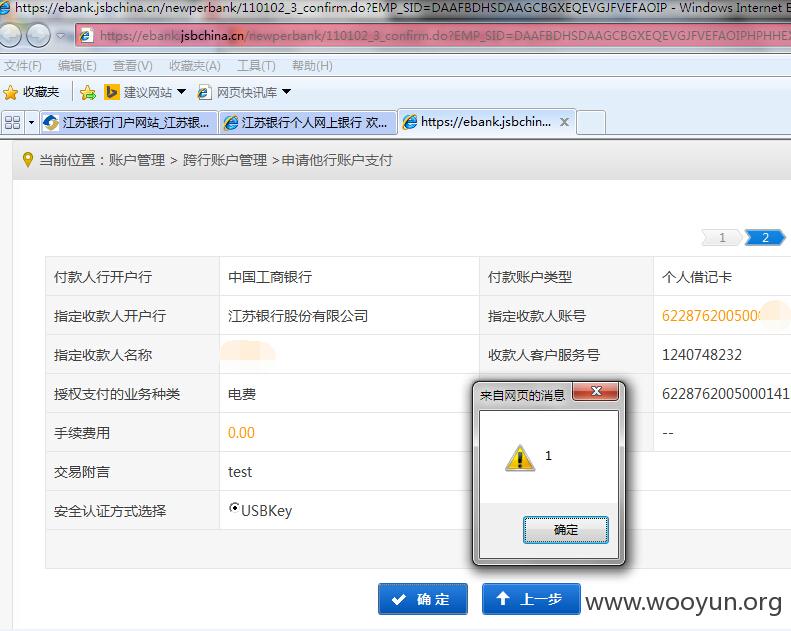Click the page icon in address bar
The image size is (791, 631).
(86, 35)
